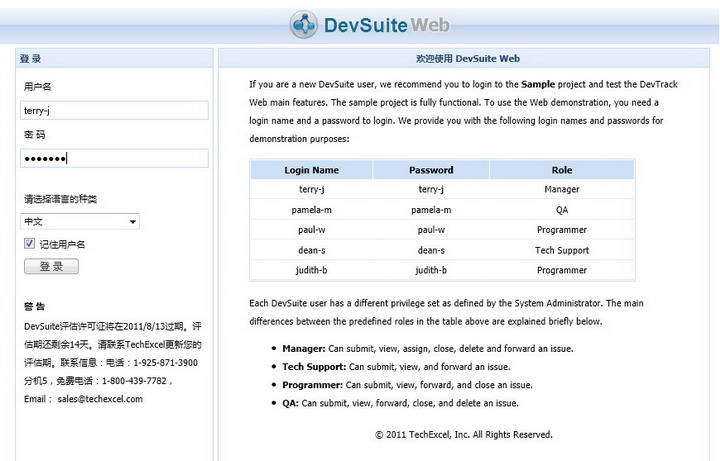Image resolution: width=720 pixels, height=461 pixels.
Task: Select pamela-m in the Password column
Action: [x=431, y=210]
